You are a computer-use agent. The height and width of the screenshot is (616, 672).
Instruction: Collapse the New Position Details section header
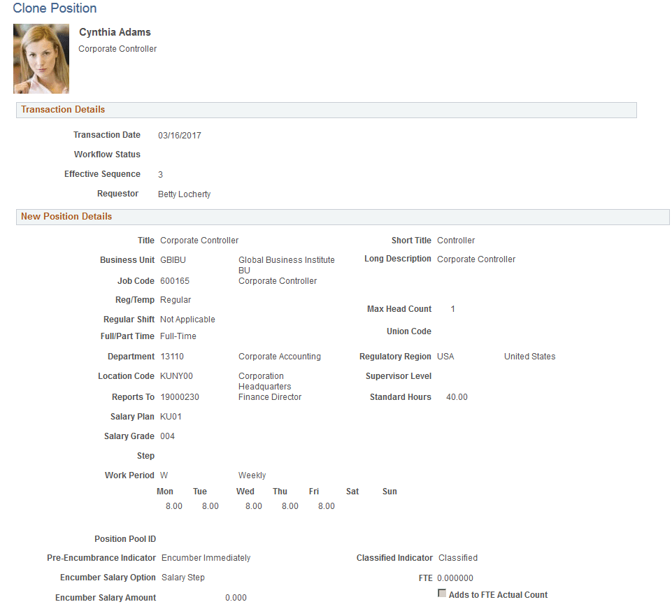pyautogui.click(x=66, y=217)
